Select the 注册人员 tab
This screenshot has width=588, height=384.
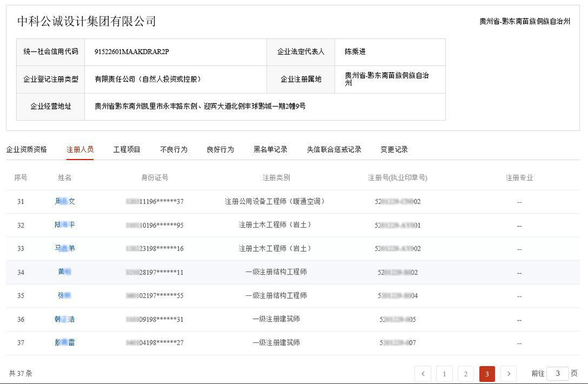point(80,149)
